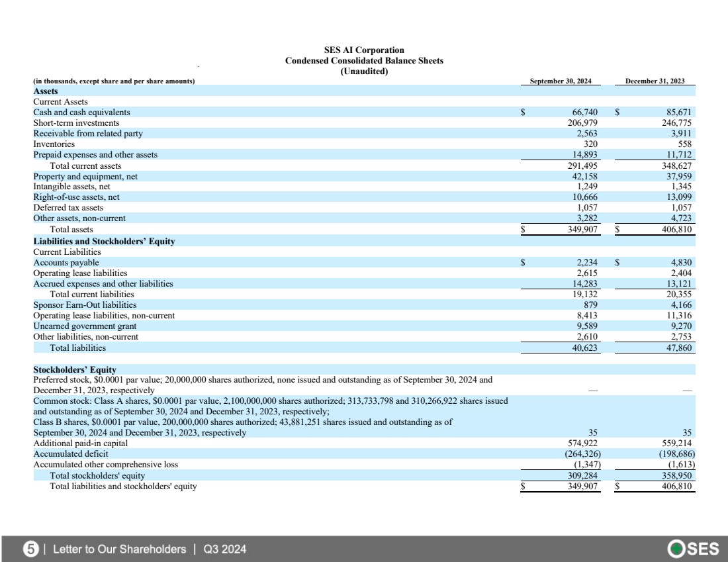Viewport: 728px width, 562px height.
Task: Click the 42,158 property and equipment value
Action: tap(584, 177)
